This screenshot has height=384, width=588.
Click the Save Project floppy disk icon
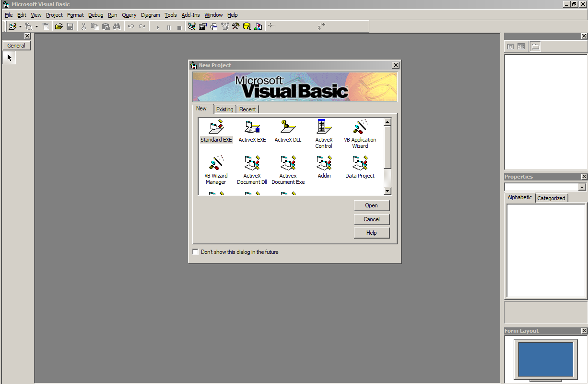pos(70,27)
